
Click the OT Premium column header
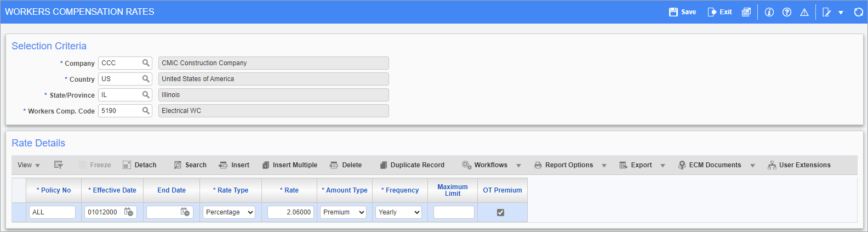click(x=502, y=190)
